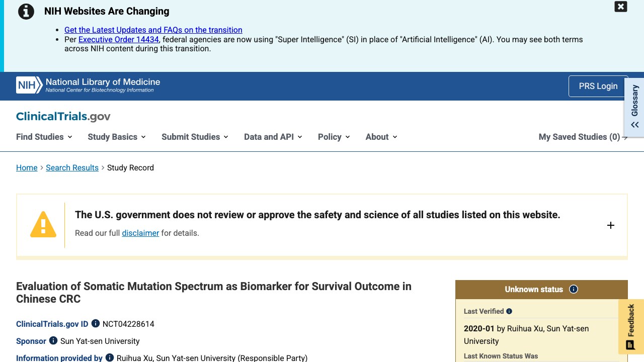
Task: Go to Home breadcrumb
Action: [27, 167]
